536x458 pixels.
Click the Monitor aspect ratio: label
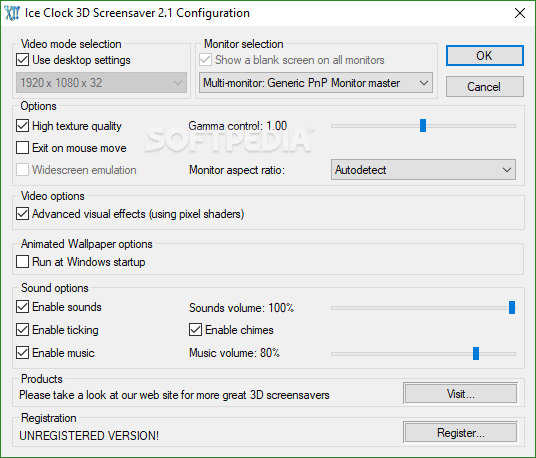237,170
